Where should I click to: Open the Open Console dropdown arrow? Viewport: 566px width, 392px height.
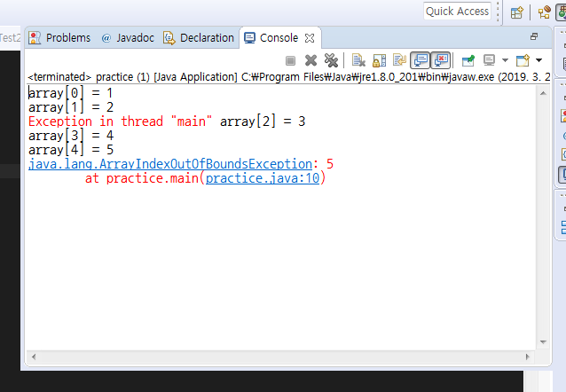[538, 60]
